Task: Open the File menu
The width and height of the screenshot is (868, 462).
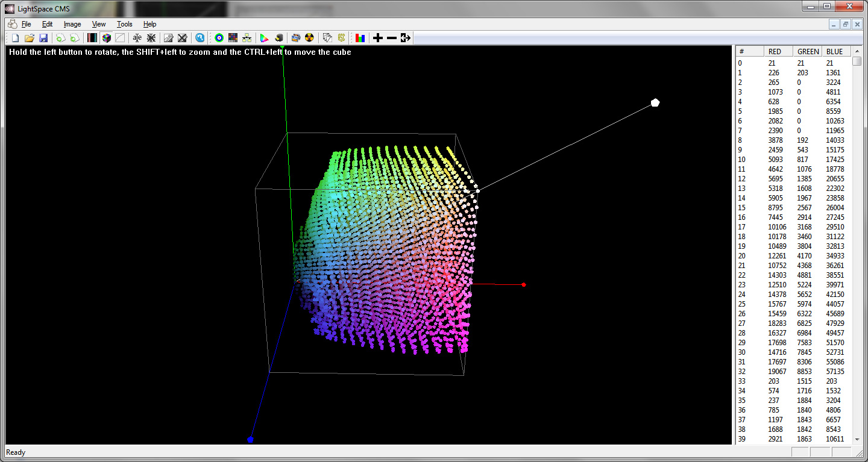Action: pyautogui.click(x=27, y=24)
